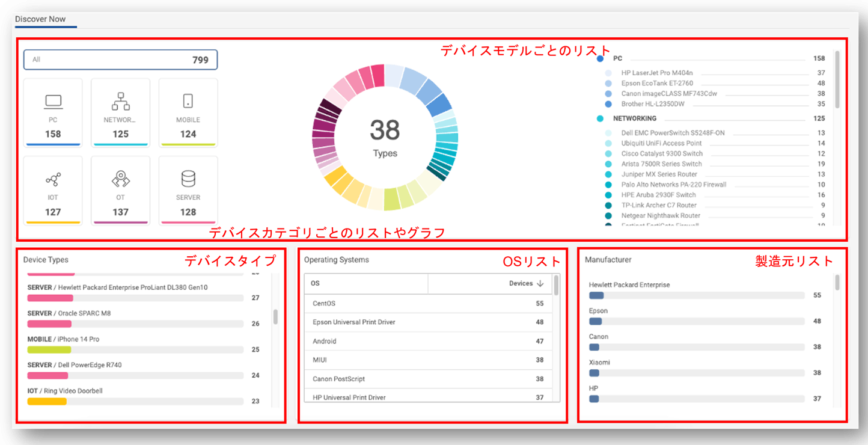This screenshot has height=445, width=868.
Task: Select the HP Universal Print Driver row
Action: 428,397
